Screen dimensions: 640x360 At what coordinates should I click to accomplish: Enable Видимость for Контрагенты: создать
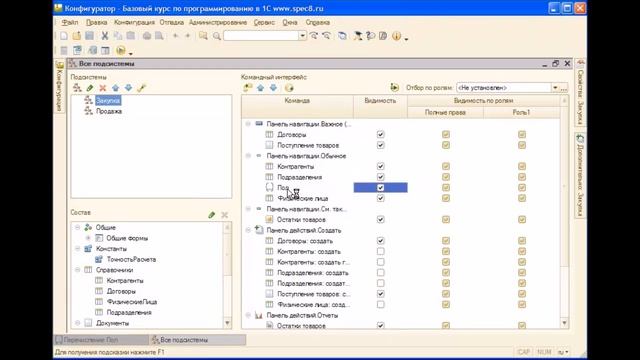tap(380, 251)
